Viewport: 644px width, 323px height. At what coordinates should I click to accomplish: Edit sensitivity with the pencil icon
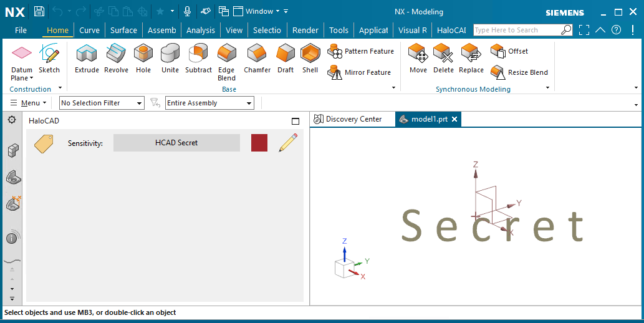click(x=287, y=143)
